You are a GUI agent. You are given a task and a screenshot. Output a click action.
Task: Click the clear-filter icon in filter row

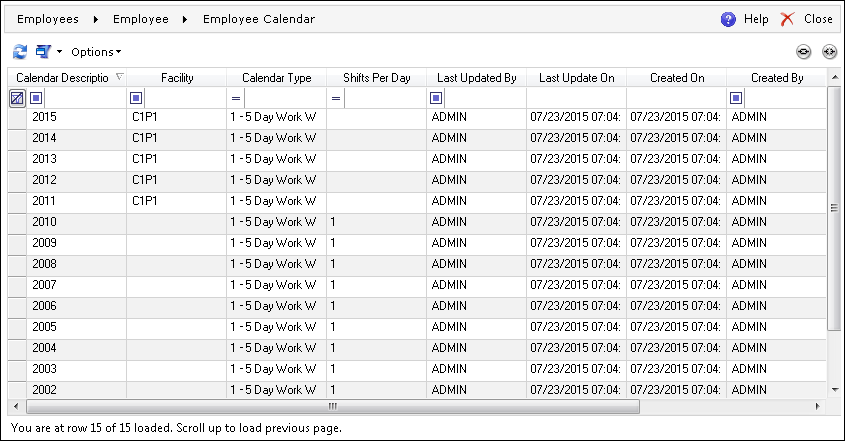[17, 98]
